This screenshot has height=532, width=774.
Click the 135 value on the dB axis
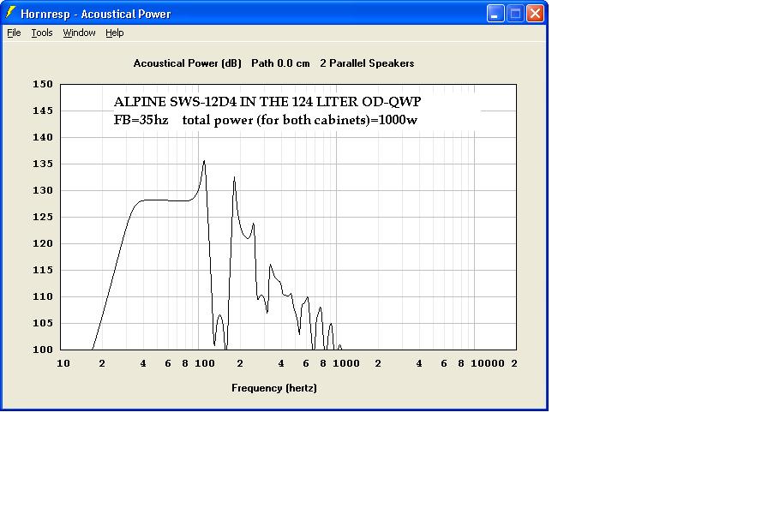(43, 164)
